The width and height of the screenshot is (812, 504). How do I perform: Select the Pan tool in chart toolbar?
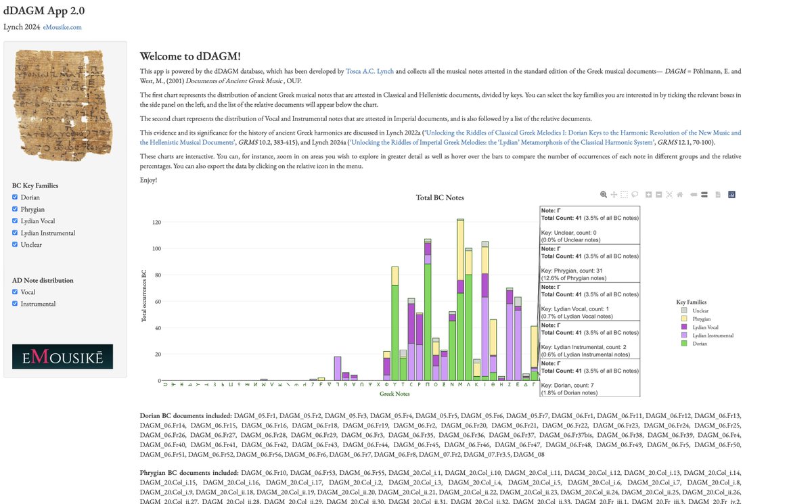click(614, 194)
